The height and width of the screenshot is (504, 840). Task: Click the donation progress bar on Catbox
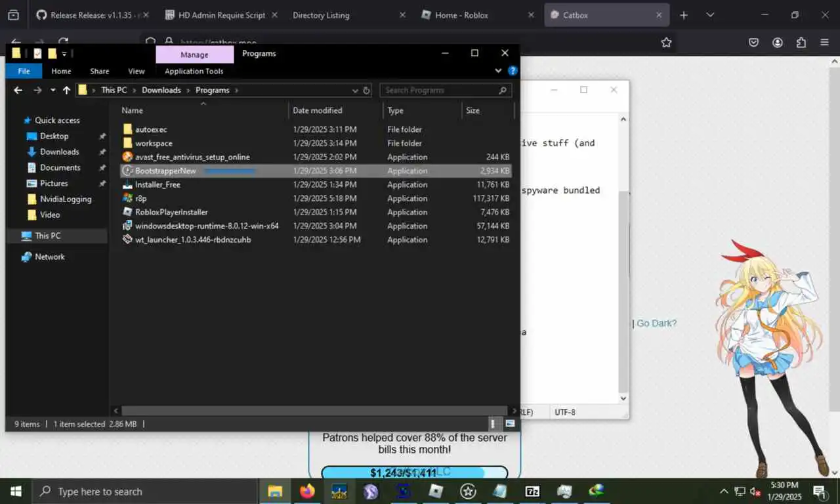[415, 472]
